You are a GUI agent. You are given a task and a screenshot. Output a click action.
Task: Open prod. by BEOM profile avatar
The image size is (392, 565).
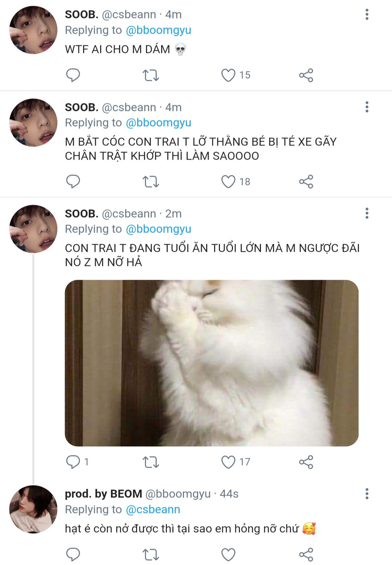[x=33, y=509]
